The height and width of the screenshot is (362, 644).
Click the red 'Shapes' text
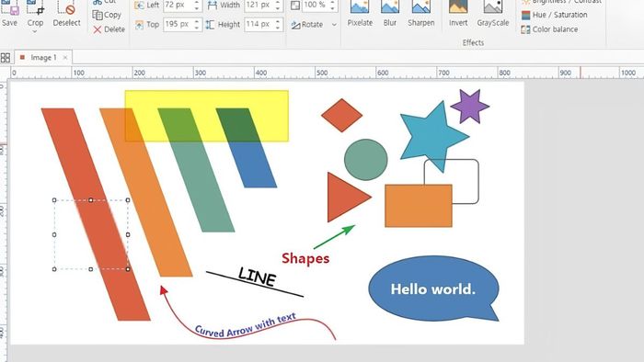pyautogui.click(x=305, y=258)
